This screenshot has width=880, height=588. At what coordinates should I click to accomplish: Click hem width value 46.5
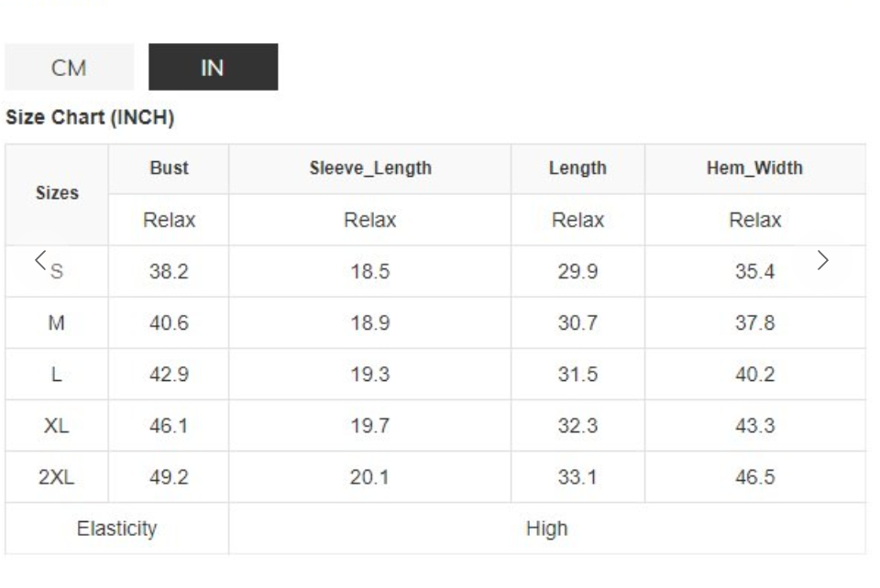754,477
